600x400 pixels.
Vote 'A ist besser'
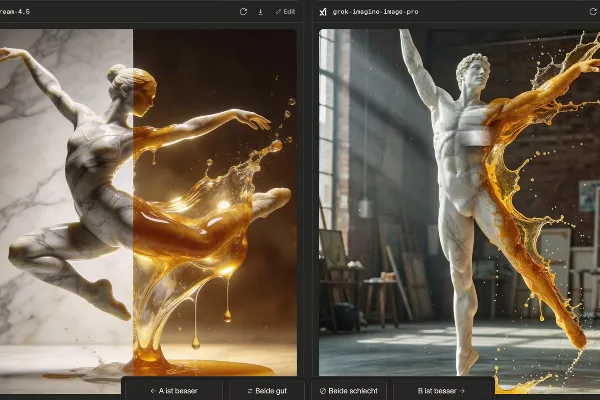tap(175, 390)
